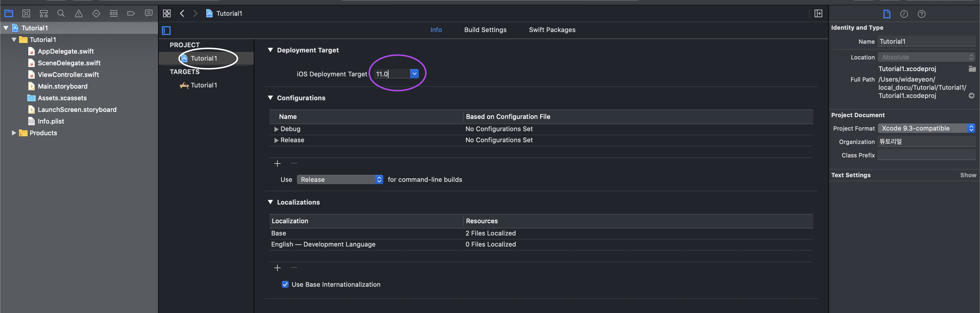This screenshot has width=980, height=313.
Task: Add a new localization with plus
Action: tap(277, 268)
